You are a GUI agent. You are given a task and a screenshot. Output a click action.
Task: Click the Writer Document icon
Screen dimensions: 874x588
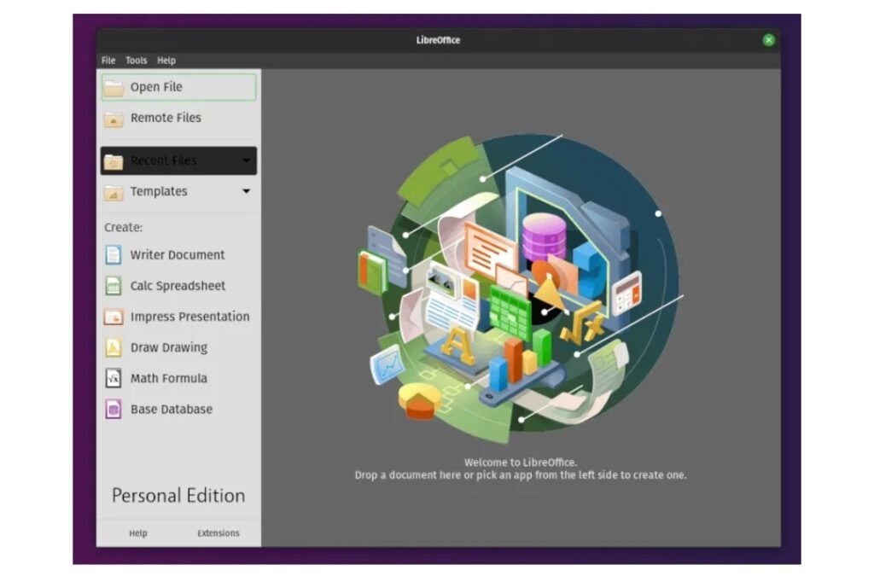coord(114,254)
